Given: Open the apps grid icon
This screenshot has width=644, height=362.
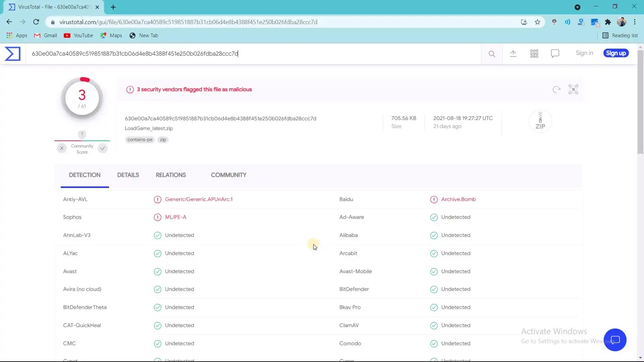Looking at the screenshot, I should pos(534,54).
